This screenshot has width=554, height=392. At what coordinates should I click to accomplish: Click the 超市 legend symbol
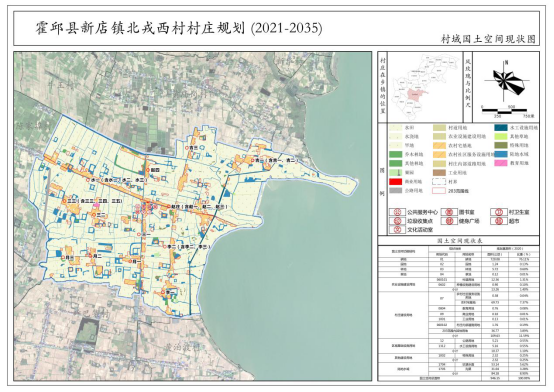(499, 221)
